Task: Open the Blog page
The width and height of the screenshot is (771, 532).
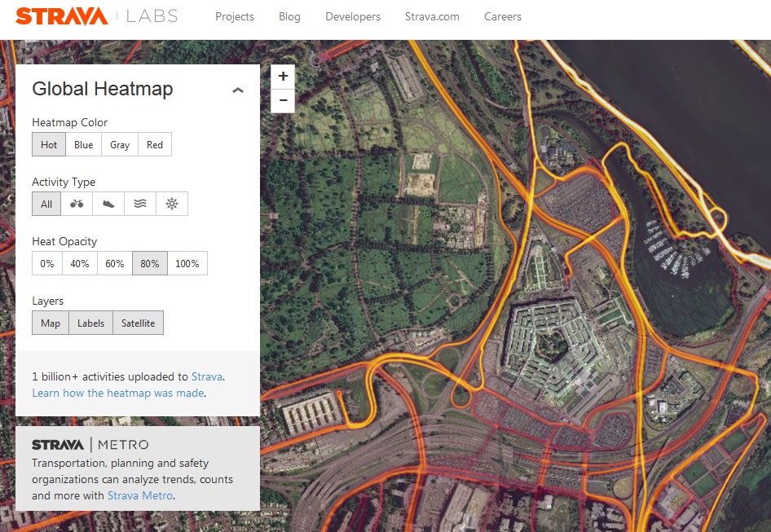Action: (x=289, y=16)
